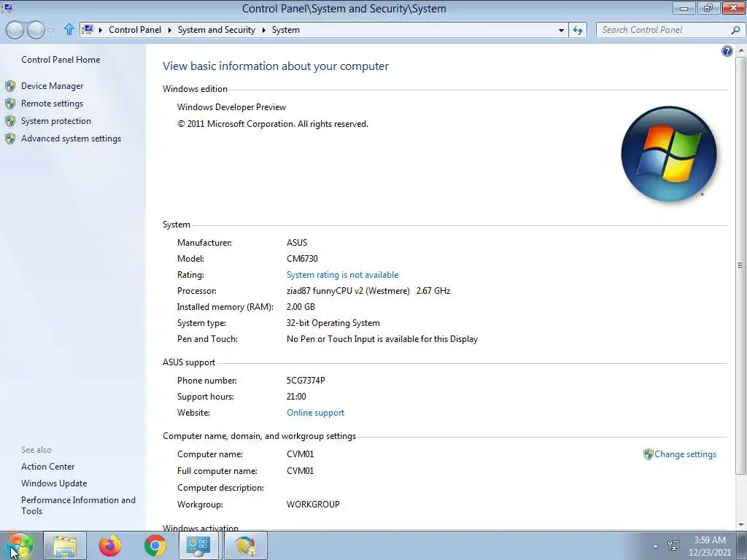Select Control Panel breadcrumb
The width and height of the screenshot is (747, 560).
(135, 29)
